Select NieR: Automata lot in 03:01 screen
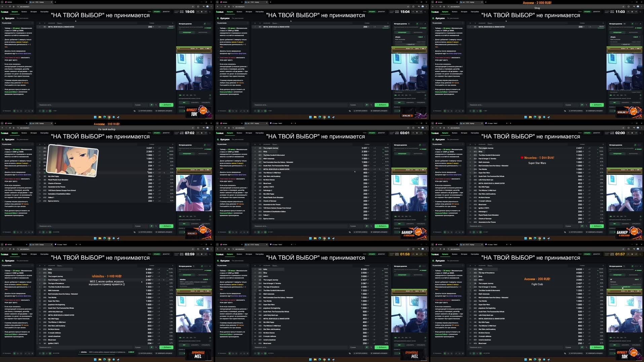The width and height of the screenshot is (644, 362). click(321, 159)
